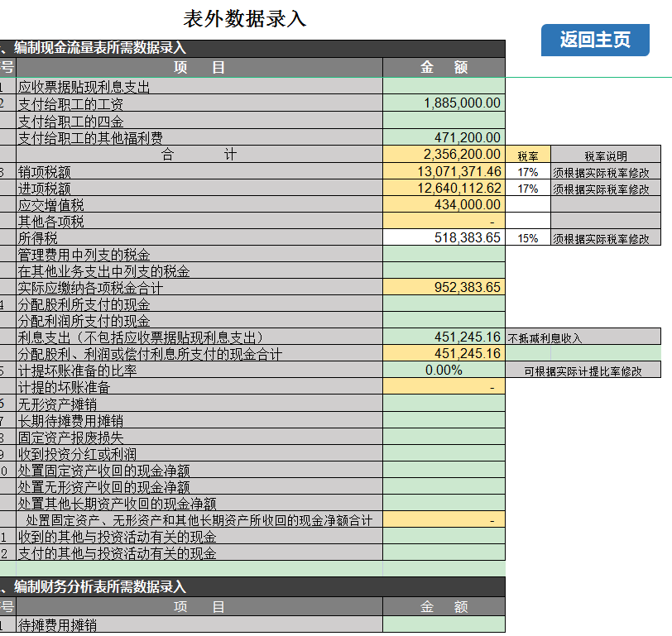Select the 12,640,112.62 进项税额 cell

[444, 188]
